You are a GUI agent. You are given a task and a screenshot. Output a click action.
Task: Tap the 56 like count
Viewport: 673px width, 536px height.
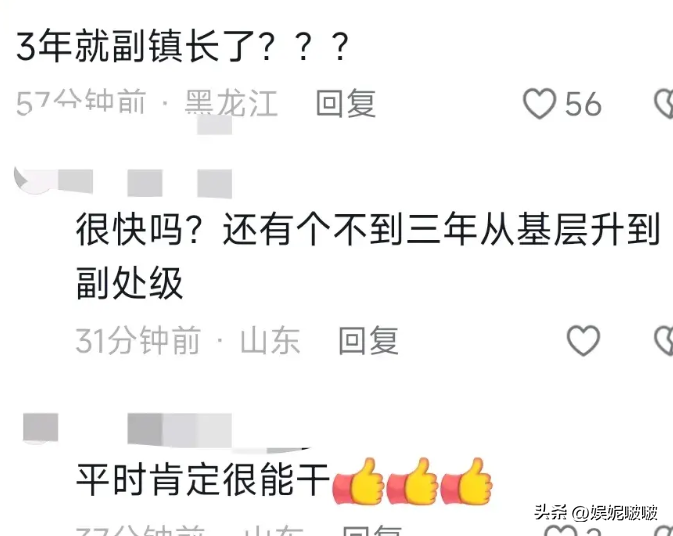coord(583,103)
